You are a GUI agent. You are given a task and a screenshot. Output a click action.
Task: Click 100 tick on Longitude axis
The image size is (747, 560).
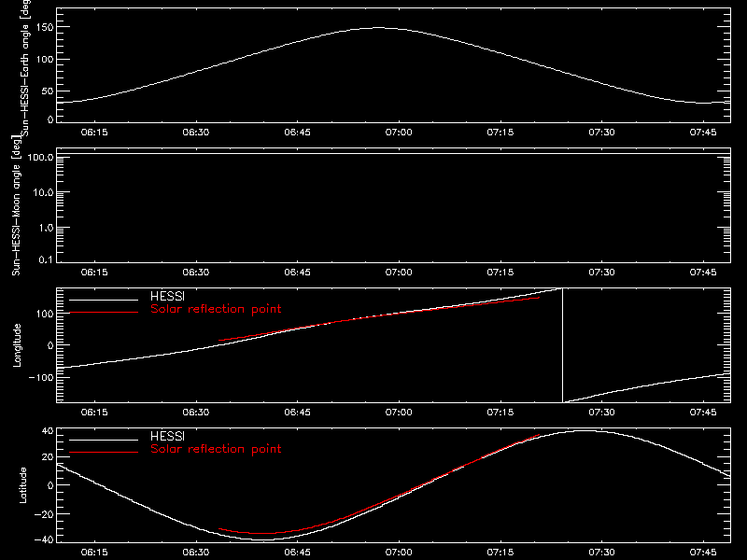tap(45, 314)
